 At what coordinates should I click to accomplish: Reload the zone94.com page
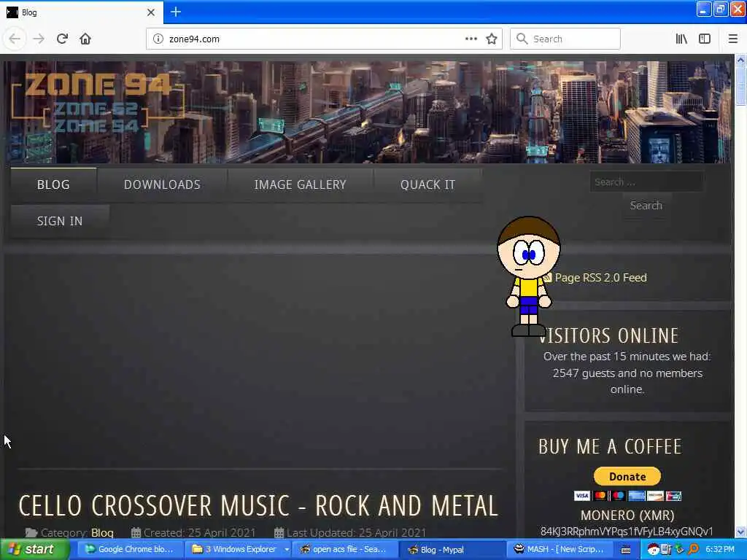[x=62, y=39]
